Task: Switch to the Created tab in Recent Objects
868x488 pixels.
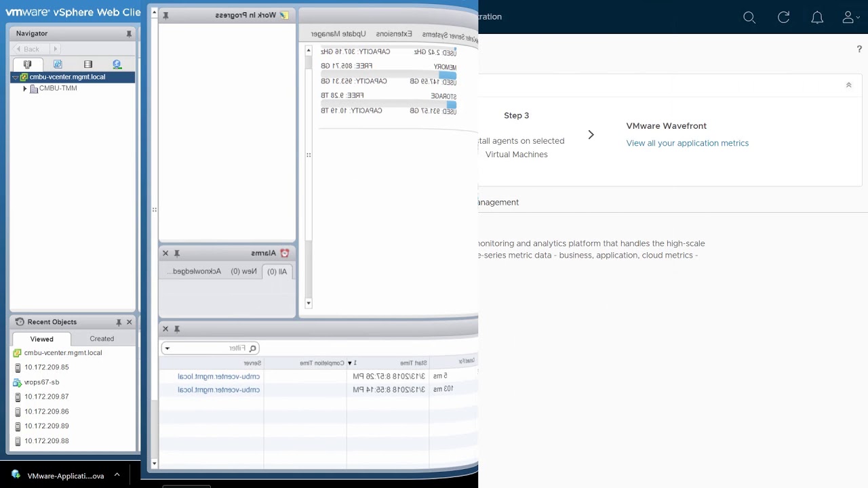Action: pos(102,339)
